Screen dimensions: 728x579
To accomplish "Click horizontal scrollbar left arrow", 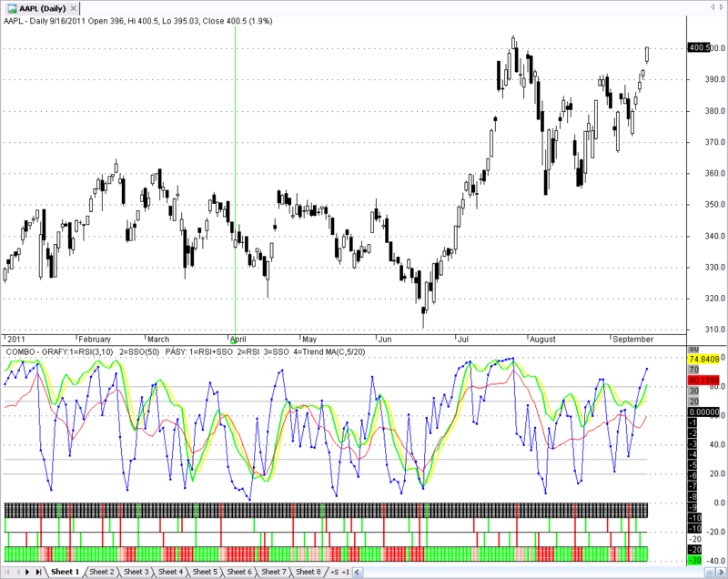I will point(358,572).
